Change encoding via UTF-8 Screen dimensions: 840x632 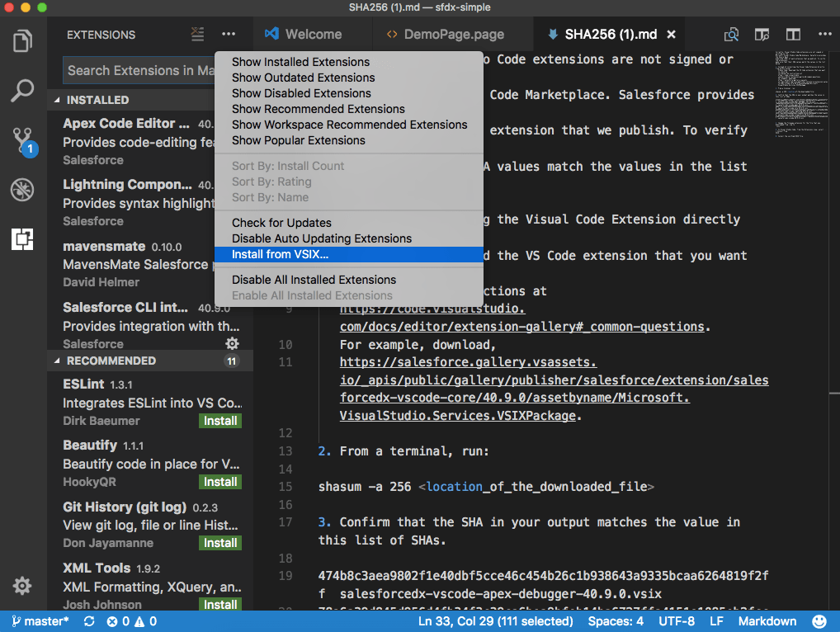(x=677, y=621)
